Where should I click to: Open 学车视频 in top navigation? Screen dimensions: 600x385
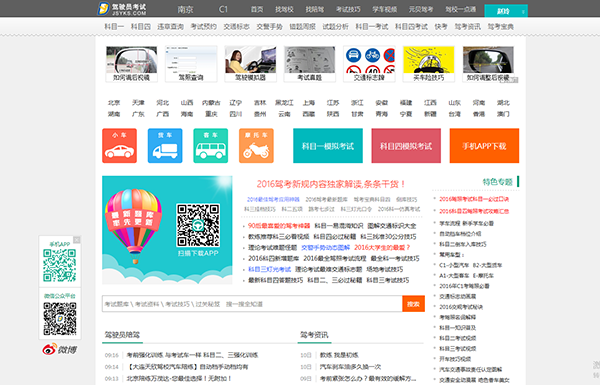385,10
